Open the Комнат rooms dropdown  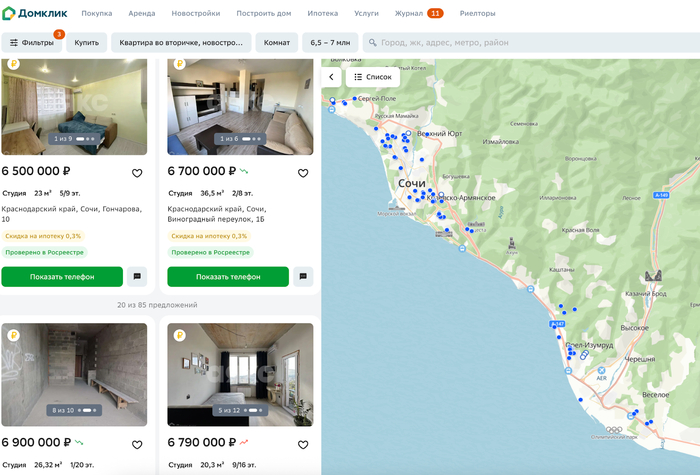[x=277, y=43]
